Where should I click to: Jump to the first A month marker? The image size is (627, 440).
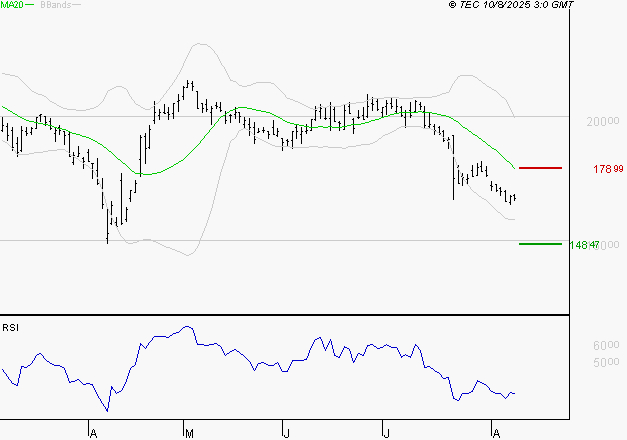[92, 433]
